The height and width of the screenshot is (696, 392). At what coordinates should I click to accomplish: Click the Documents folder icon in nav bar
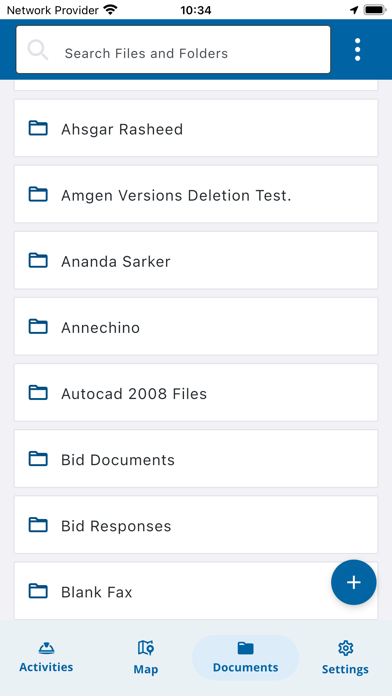click(245, 649)
